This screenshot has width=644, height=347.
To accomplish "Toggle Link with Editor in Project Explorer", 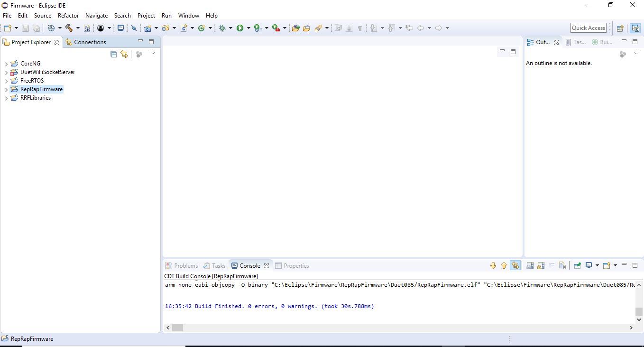I will [x=124, y=54].
